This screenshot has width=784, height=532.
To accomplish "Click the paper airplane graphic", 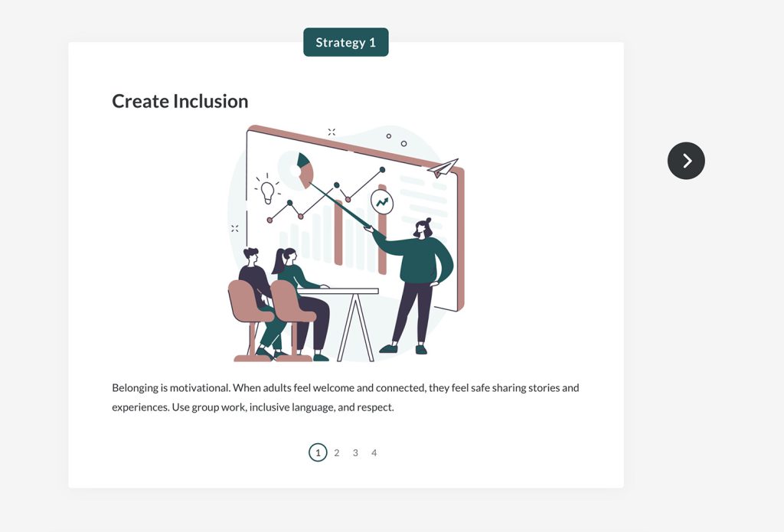I will (443, 168).
